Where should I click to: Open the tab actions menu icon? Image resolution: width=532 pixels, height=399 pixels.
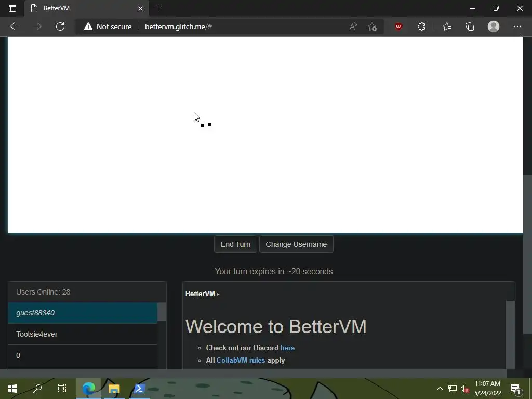coord(12,8)
